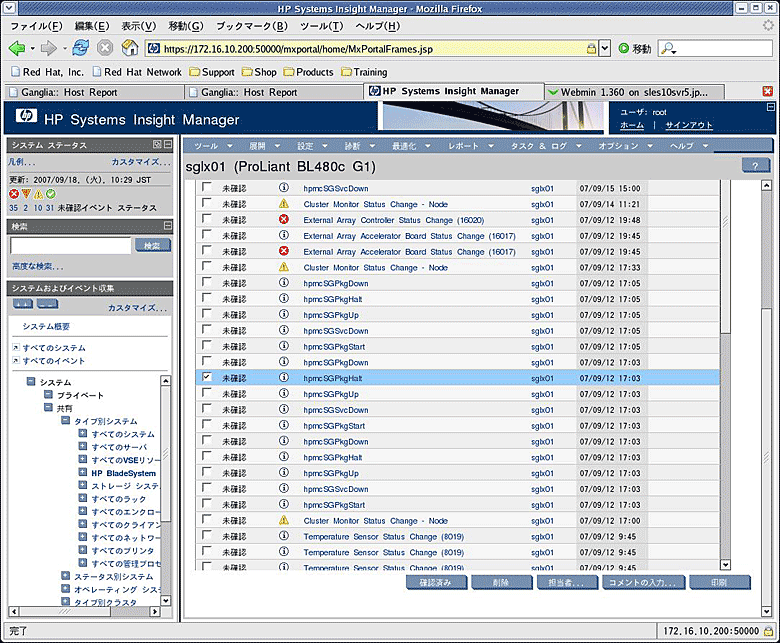780x643 pixels.
Task: Minimize the user banner panel
Action: coord(770,107)
